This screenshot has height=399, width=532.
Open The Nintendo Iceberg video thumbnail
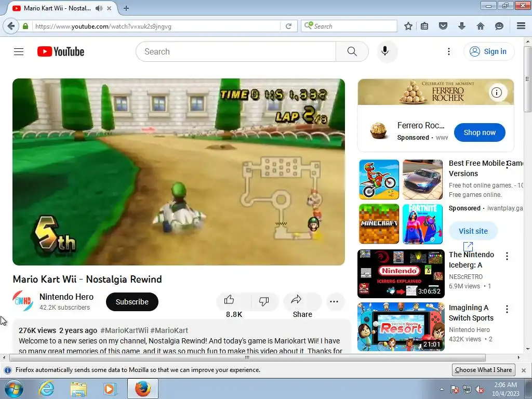pos(401,274)
